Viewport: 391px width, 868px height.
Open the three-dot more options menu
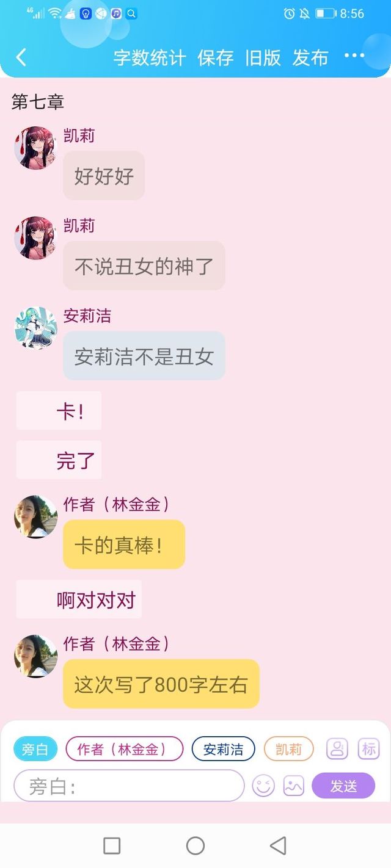[x=354, y=56]
